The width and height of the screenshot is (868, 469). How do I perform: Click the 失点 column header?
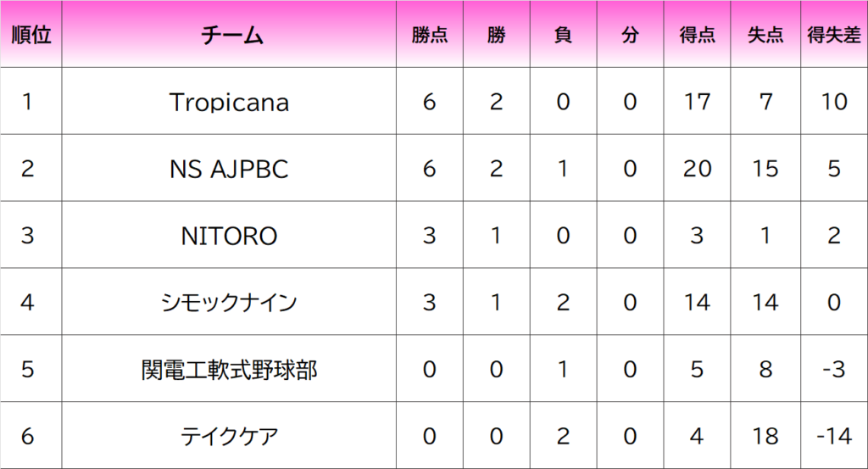click(765, 34)
